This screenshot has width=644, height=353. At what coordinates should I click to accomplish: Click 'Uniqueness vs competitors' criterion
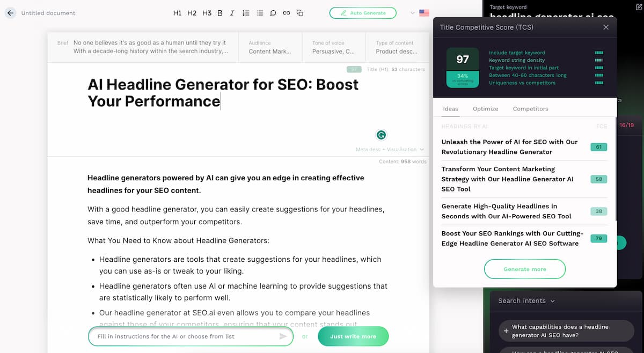522,83
